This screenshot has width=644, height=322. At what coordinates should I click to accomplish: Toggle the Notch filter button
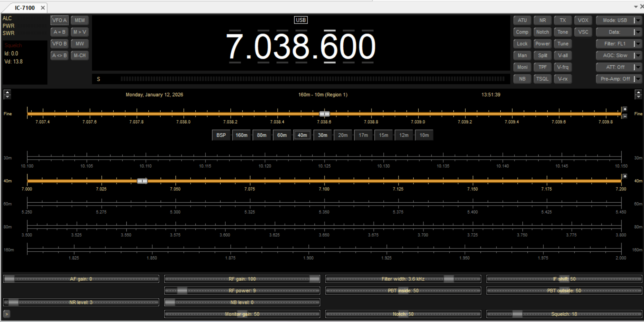(543, 32)
